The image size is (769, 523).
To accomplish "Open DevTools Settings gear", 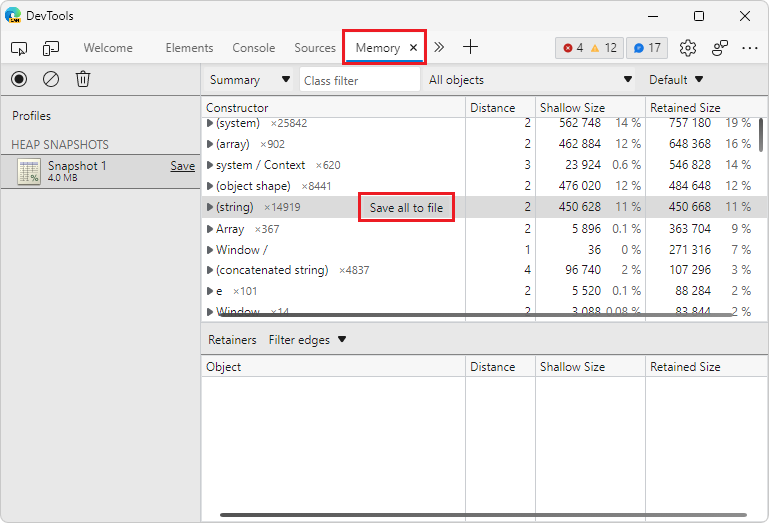I will coord(688,48).
